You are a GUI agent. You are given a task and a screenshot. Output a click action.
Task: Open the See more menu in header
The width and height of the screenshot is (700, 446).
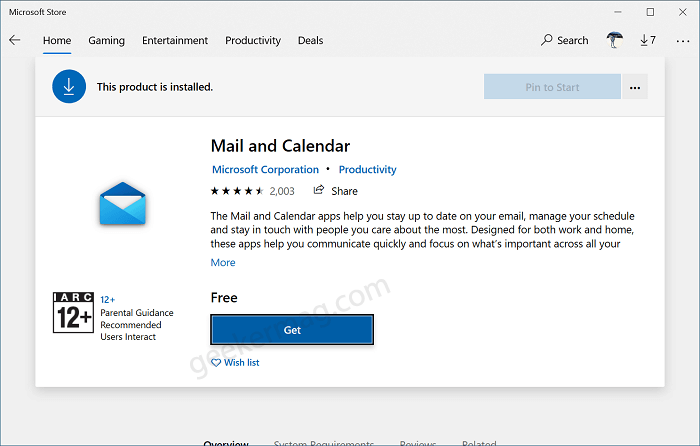[x=683, y=41]
